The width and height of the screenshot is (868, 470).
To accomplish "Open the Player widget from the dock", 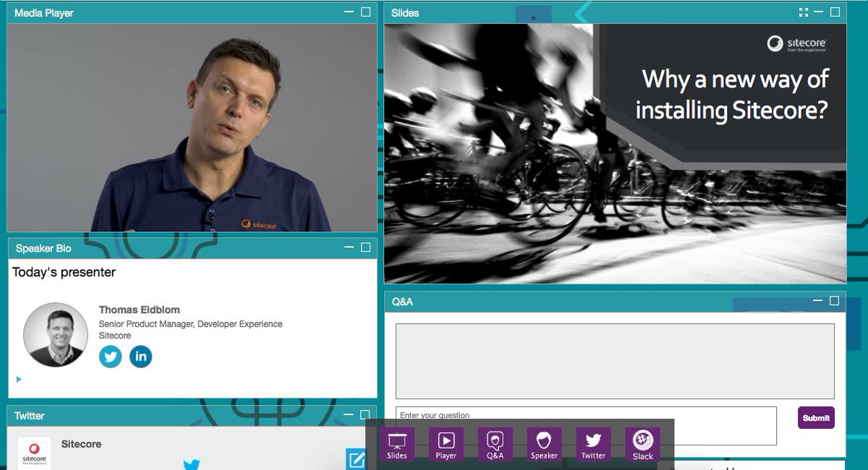I will point(446,443).
